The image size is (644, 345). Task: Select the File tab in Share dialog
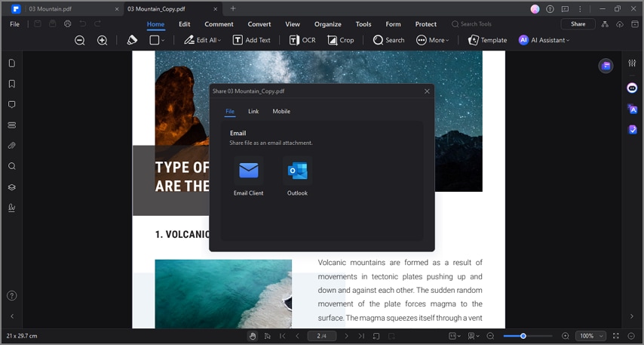pyautogui.click(x=230, y=111)
